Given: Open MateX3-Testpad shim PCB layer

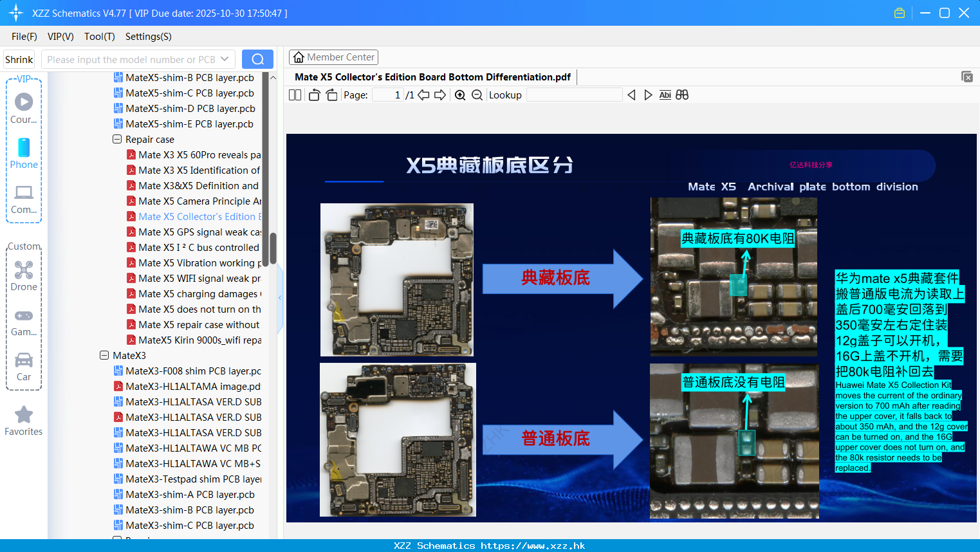Looking at the screenshot, I should [x=187, y=479].
